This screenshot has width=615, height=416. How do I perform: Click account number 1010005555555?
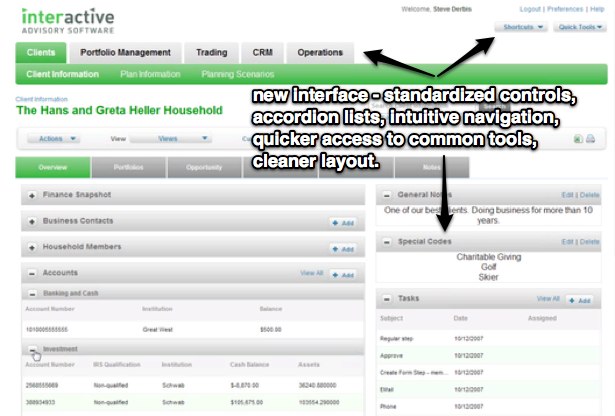(x=47, y=329)
